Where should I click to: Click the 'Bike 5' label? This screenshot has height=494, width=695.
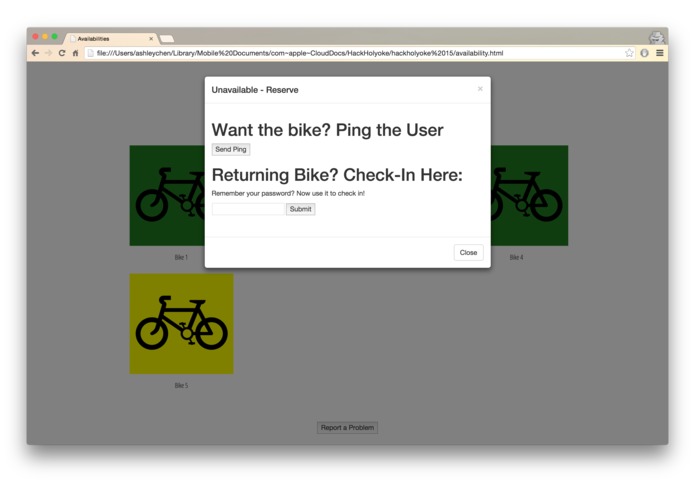click(181, 385)
